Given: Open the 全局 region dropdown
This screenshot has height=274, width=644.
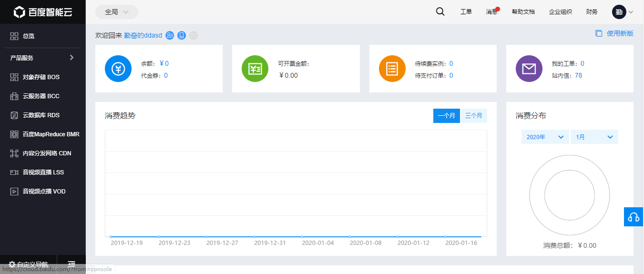Looking at the screenshot, I should coord(117,12).
